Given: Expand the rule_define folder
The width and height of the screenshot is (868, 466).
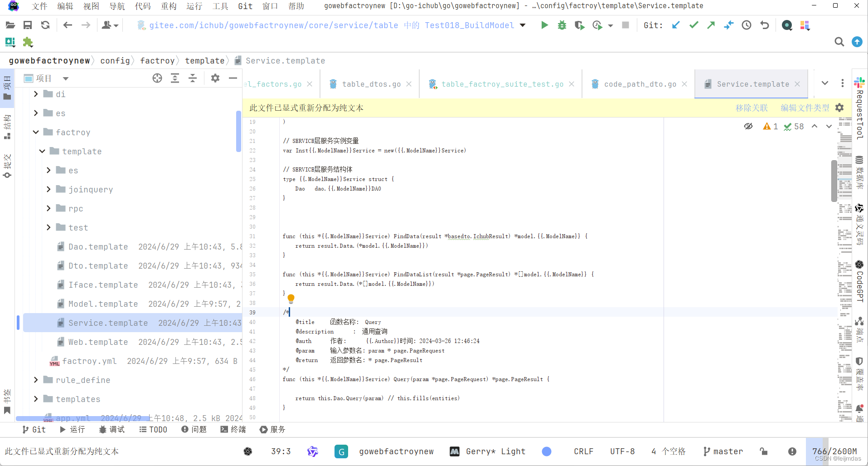Looking at the screenshot, I should pyautogui.click(x=35, y=380).
